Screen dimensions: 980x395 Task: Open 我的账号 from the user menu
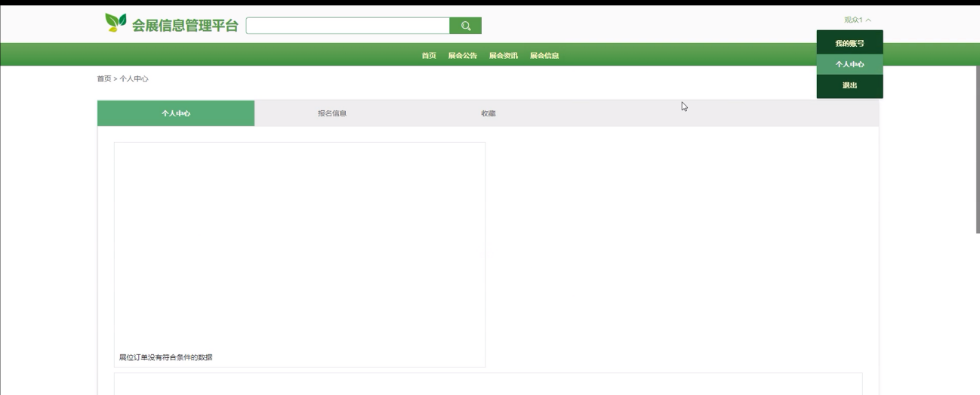pos(849,43)
